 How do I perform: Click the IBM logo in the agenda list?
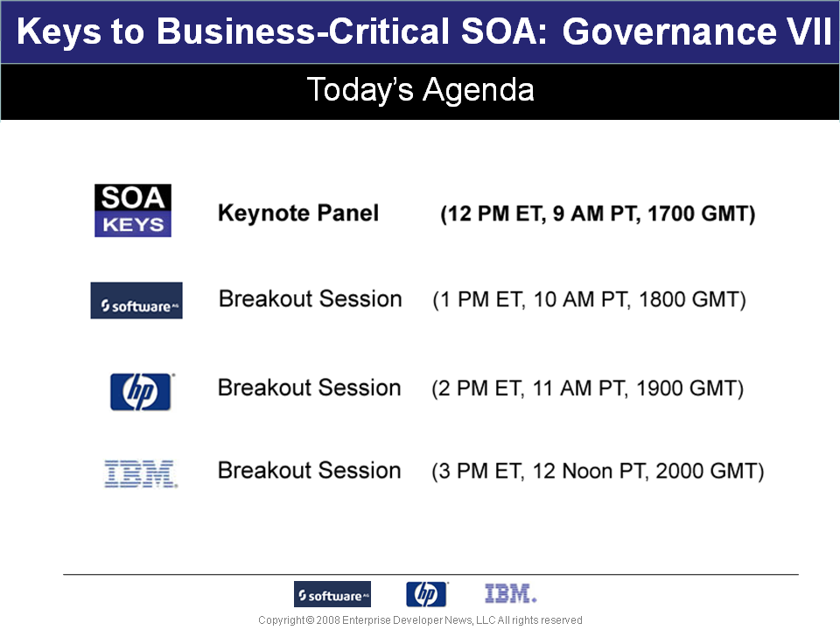click(x=141, y=473)
